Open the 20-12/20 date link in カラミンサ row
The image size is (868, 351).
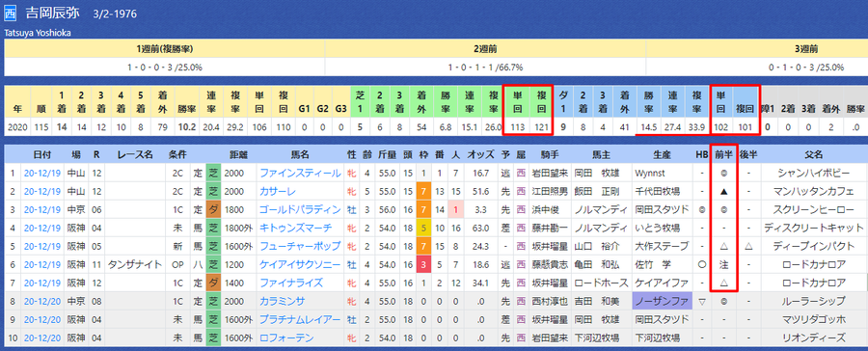pyautogui.click(x=42, y=301)
